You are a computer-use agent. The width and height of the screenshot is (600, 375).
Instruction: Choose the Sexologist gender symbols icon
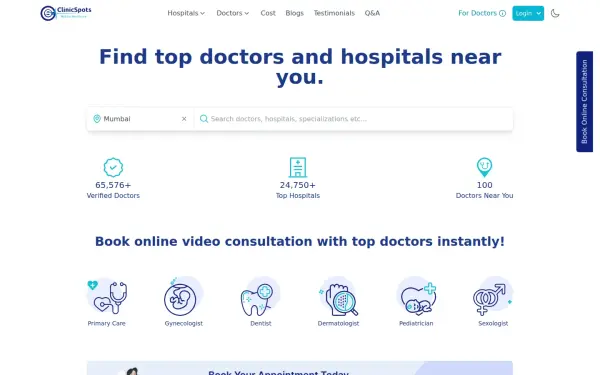pyautogui.click(x=493, y=297)
